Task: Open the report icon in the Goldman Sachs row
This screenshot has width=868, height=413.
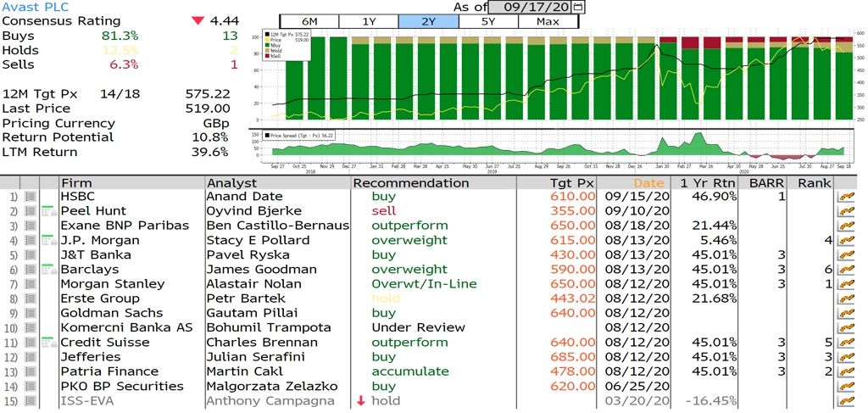Action: 31,313
